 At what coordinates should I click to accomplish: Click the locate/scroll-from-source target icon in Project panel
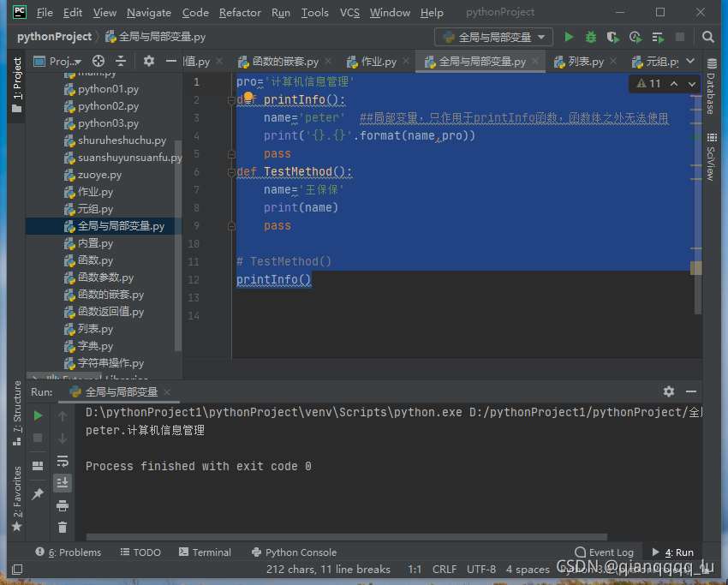(x=98, y=61)
